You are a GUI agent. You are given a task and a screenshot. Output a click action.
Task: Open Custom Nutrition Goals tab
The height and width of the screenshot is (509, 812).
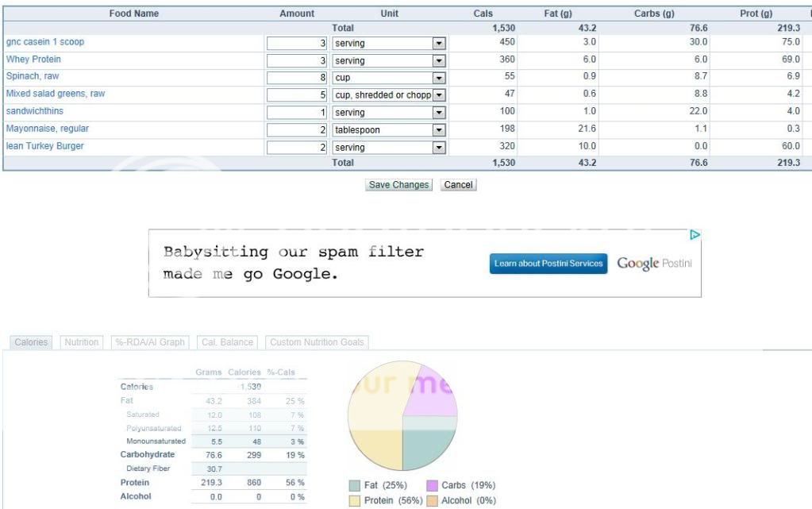(317, 342)
